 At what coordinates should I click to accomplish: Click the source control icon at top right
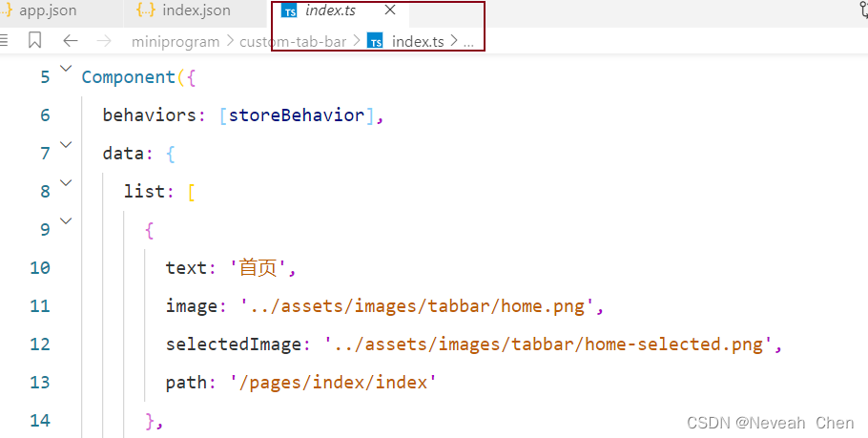(863, 10)
